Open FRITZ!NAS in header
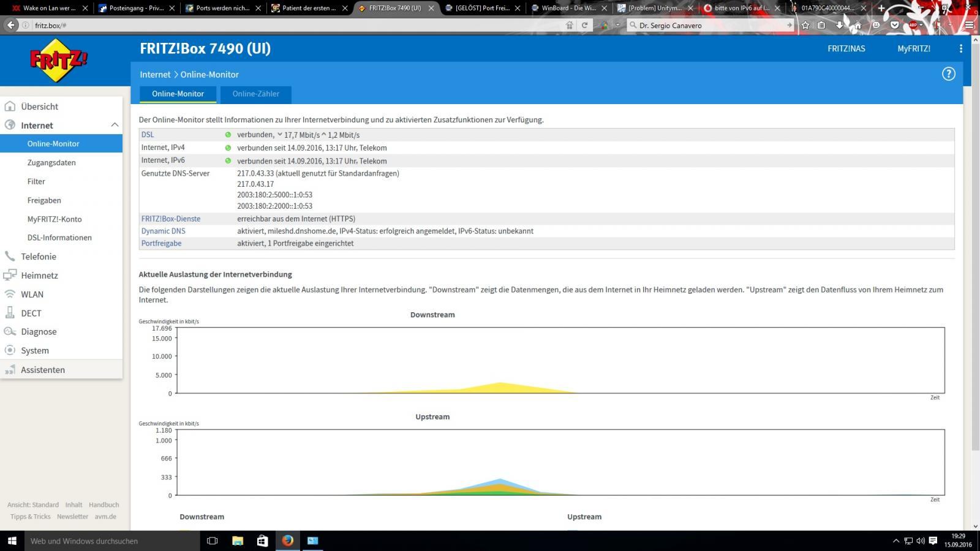This screenshot has width=980, height=551. [x=846, y=48]
